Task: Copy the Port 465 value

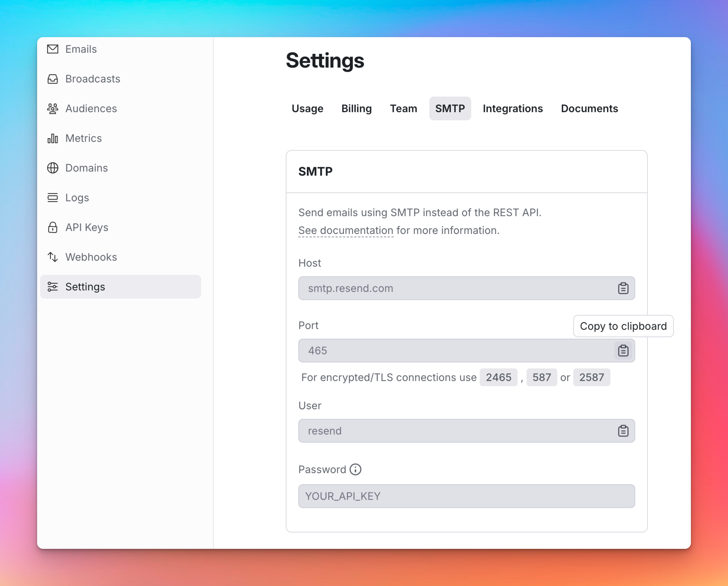Action: (x=623, y=351)
